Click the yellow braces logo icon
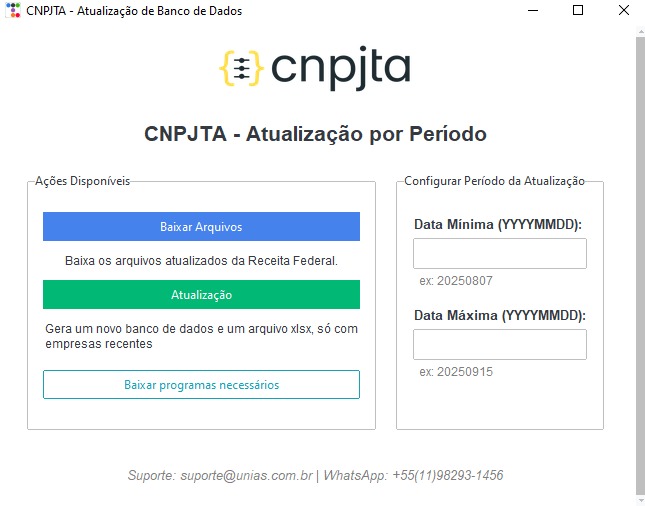Image resolution: width=645 pixels, height=506 pixels. point(240,67)
